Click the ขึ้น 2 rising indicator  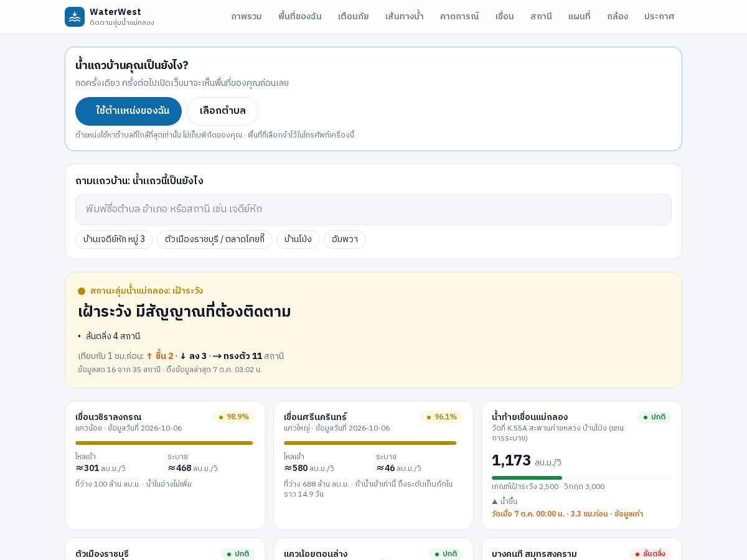[x=160, y=356]
